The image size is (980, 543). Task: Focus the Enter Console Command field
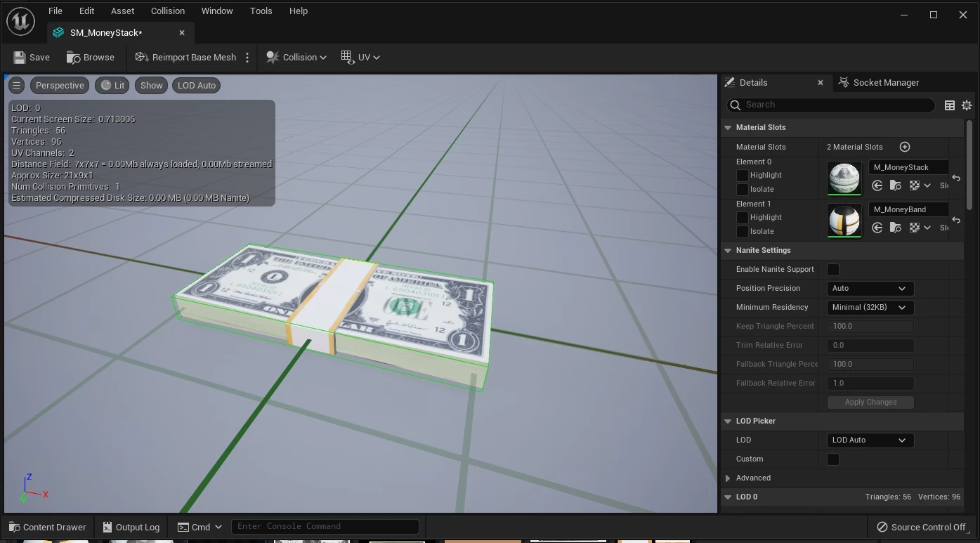pos(325,527)
